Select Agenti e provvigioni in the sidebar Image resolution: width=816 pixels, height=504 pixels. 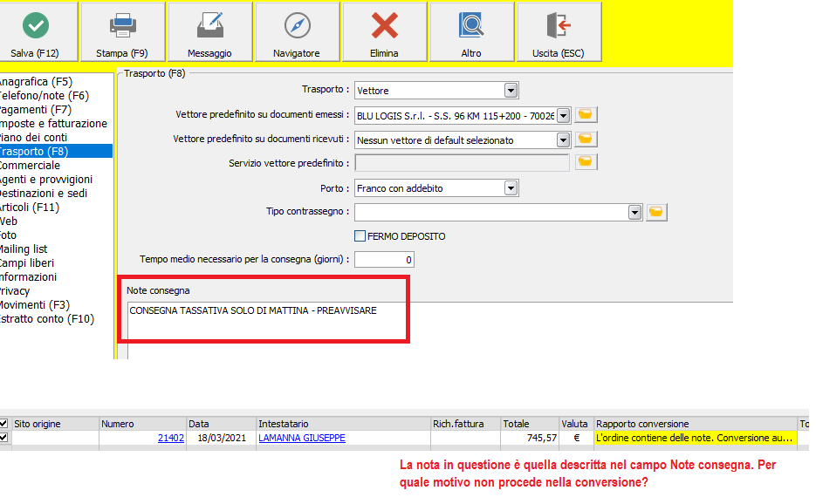(45, 180)
